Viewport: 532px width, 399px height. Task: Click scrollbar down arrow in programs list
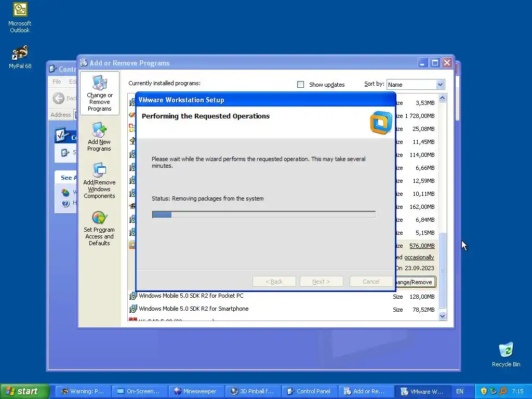tap(442, 316)
